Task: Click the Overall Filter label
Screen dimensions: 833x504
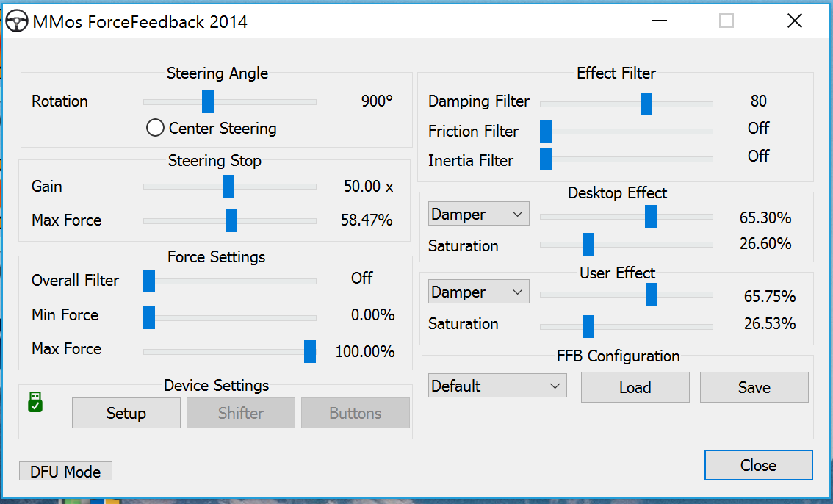Action: 76,281
